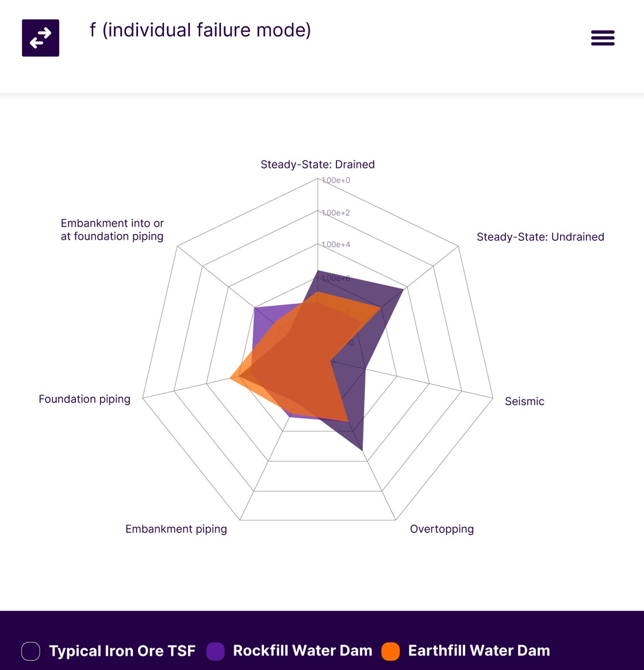Click the Steady-State: Undrained label
The height and width of the screenshot is (670, 644).
(x=540, y=236)
